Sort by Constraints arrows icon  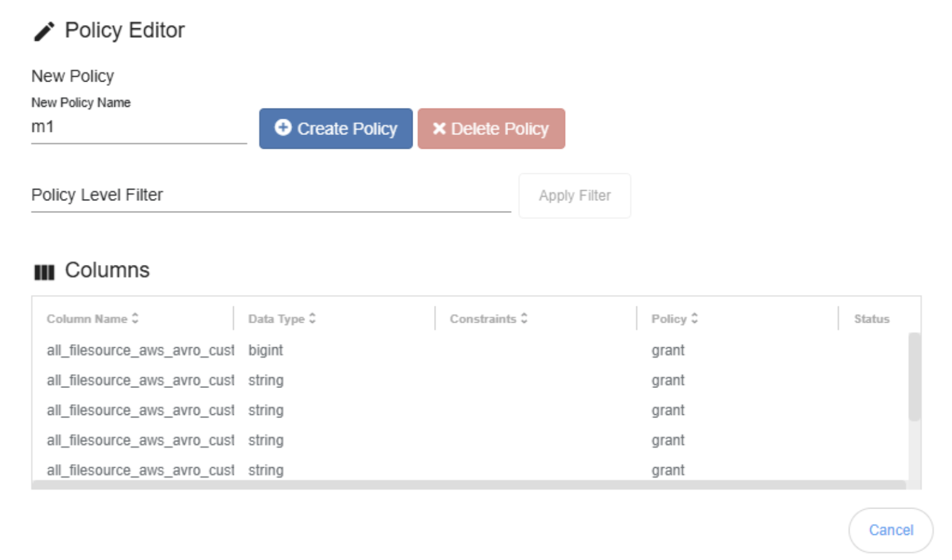pyautogui.click(x=524, y=319)
